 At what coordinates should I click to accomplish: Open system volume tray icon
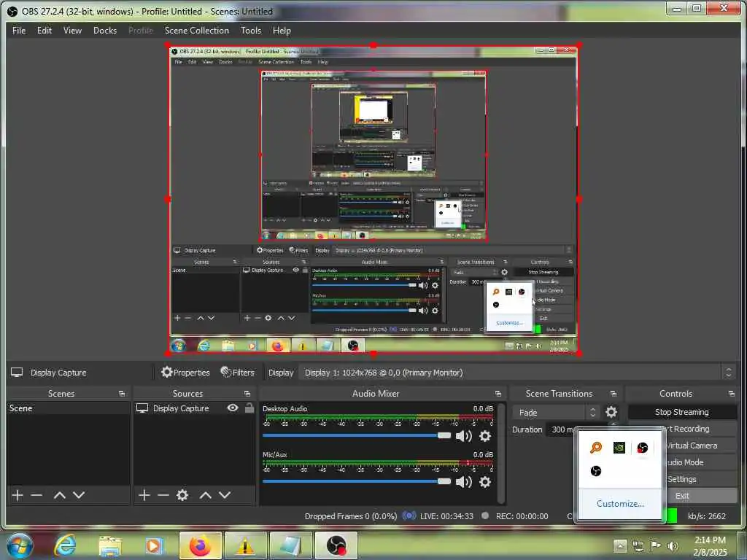tap(673, 545)
